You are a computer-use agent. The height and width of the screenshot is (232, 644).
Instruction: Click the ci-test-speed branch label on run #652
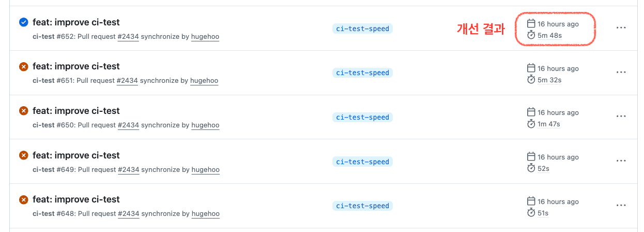point(362,28)
